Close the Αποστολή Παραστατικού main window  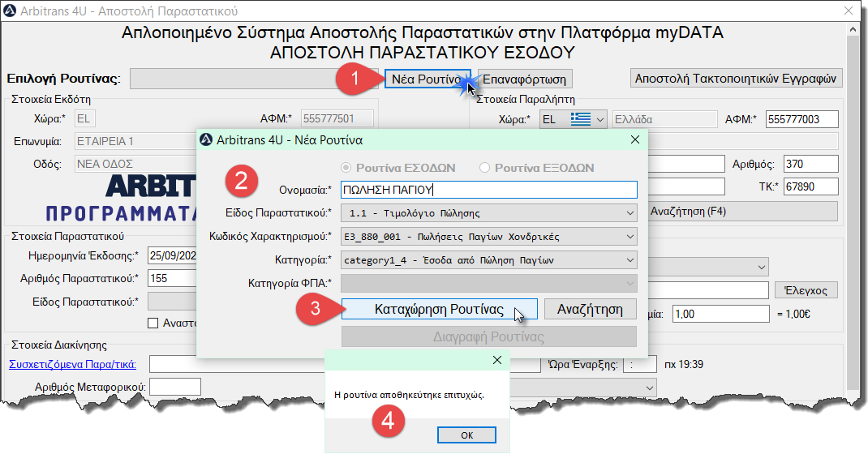(848, 11)
